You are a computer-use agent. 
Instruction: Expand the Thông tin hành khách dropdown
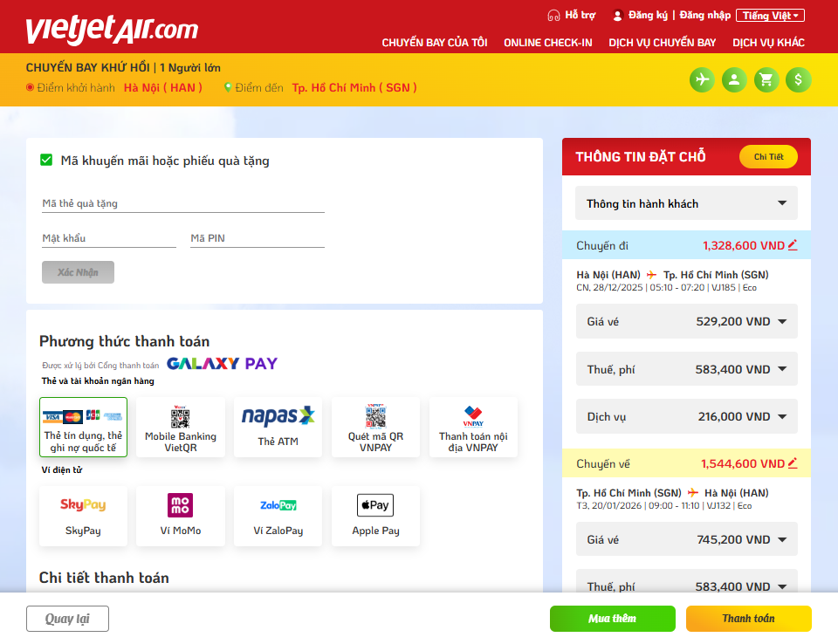pos(686,203)
